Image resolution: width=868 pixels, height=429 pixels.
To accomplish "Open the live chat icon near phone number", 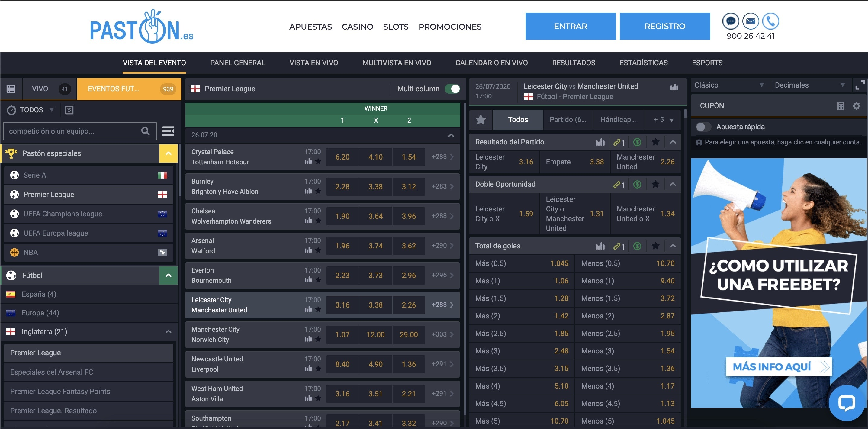I will (x=731, y=21).
